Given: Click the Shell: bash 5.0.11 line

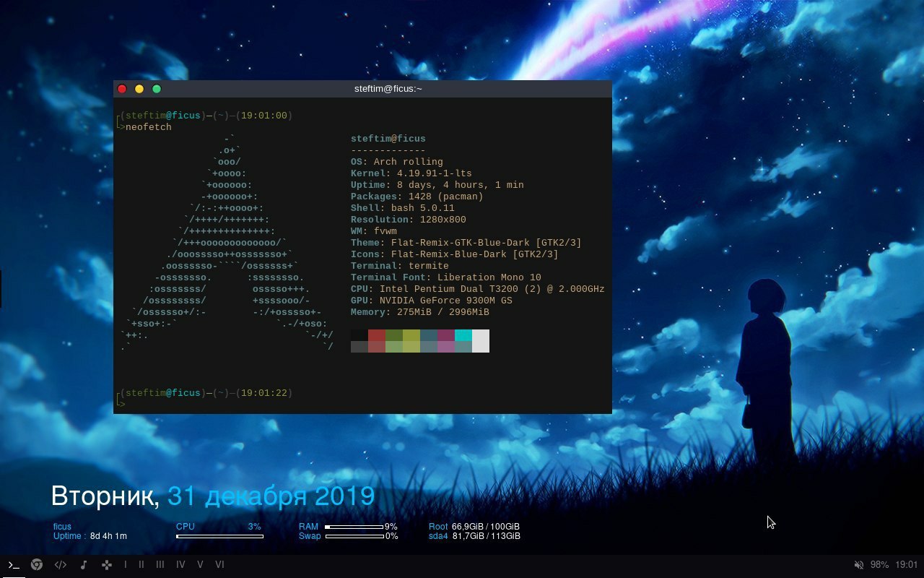Looking at the screenshot, I should tap(403, 208).
